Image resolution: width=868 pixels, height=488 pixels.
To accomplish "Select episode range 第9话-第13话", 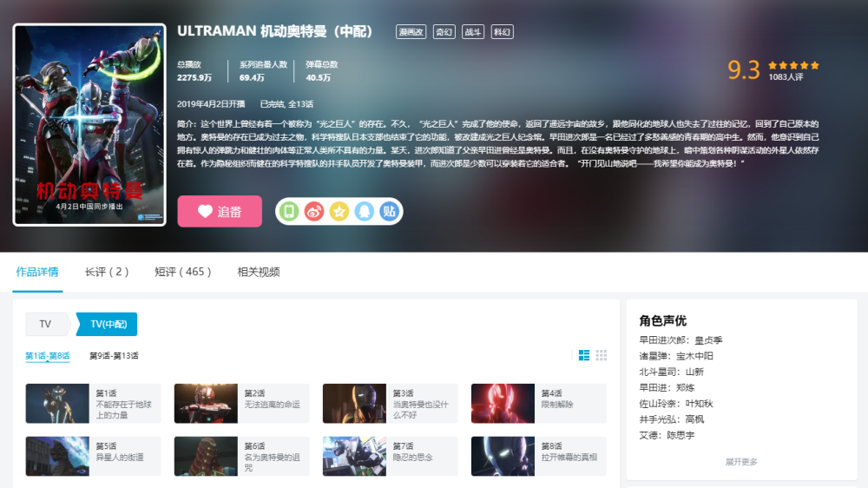I will tap(114, 356).
